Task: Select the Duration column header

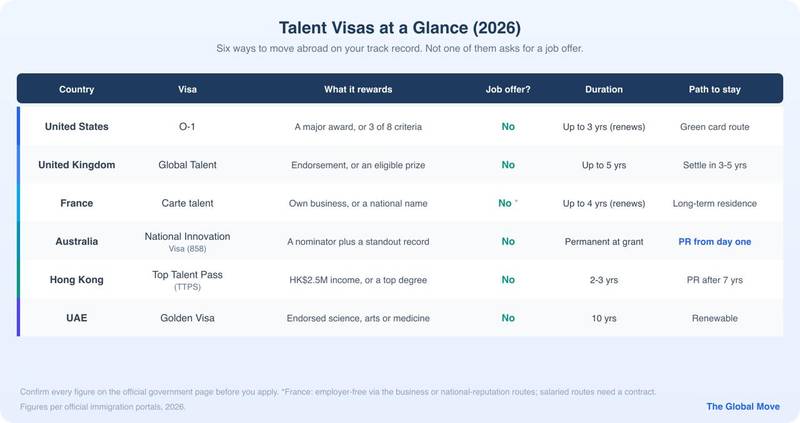Action: [x=604, y=89]
